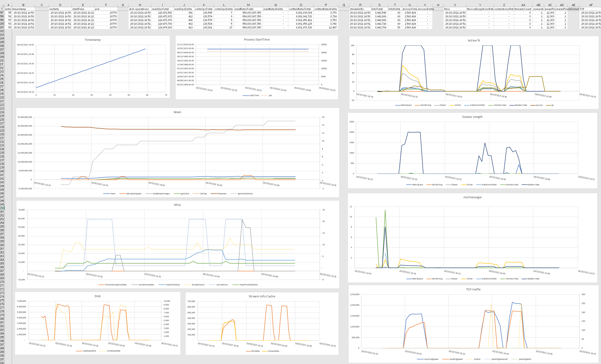
Task: Click cell with value 8,442,784
Action: click(379, 27)
